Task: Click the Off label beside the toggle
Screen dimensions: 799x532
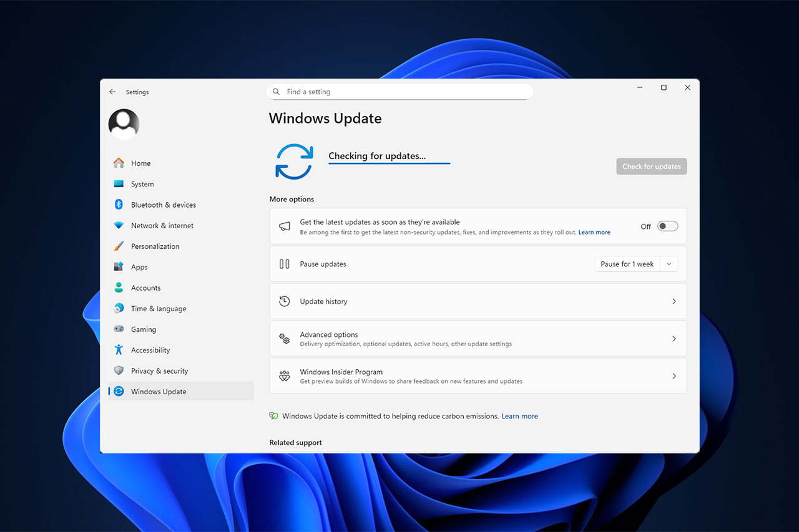Action: coord(646,226)
